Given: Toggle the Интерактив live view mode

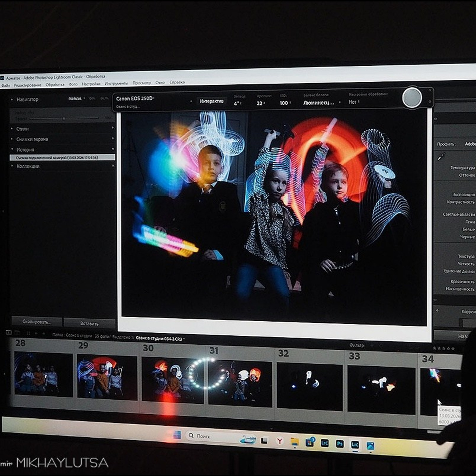Looking at the screenshot, I should point(212,101).
